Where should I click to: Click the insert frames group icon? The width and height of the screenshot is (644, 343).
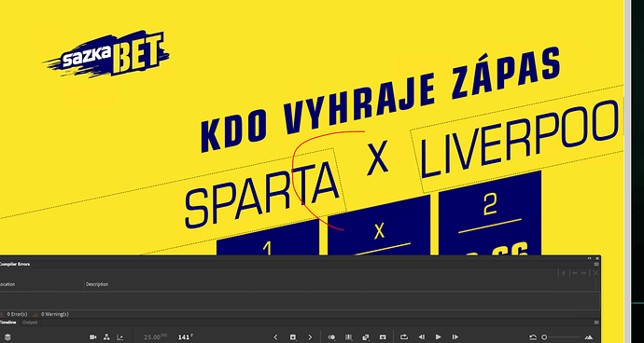[383, 337]
